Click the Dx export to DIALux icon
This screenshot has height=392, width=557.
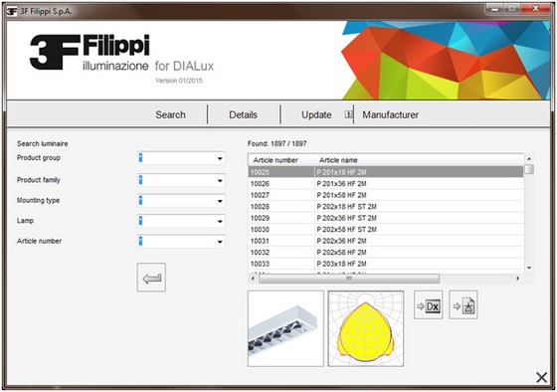pyautogui.click(x=428, y=304)
